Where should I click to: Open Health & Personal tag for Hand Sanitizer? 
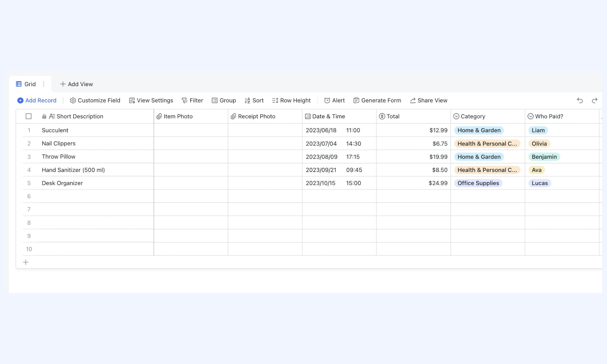point(487,170)
